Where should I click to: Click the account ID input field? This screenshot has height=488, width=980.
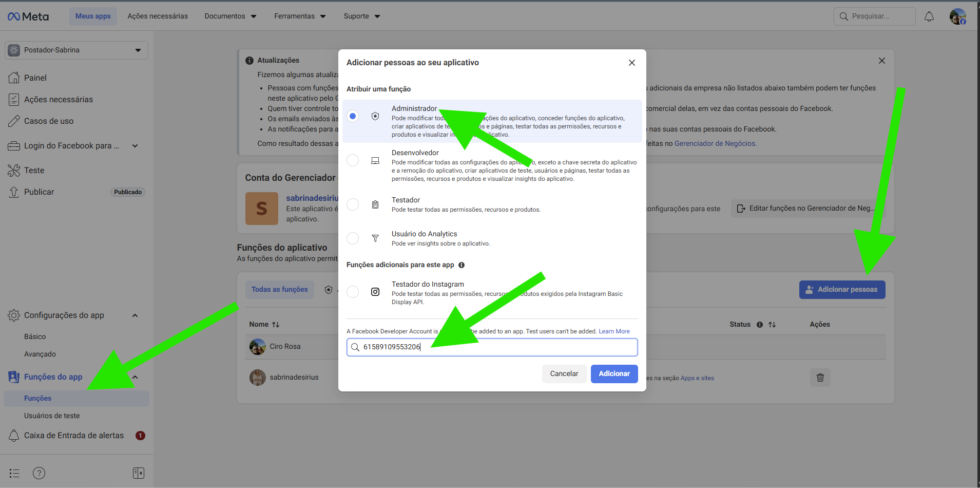tap(492, 347)
